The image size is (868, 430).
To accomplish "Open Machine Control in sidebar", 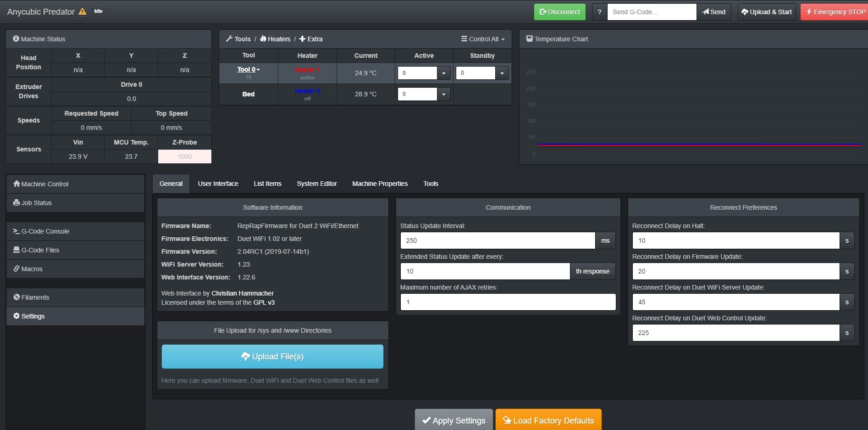I will click(x=75, y=184).
